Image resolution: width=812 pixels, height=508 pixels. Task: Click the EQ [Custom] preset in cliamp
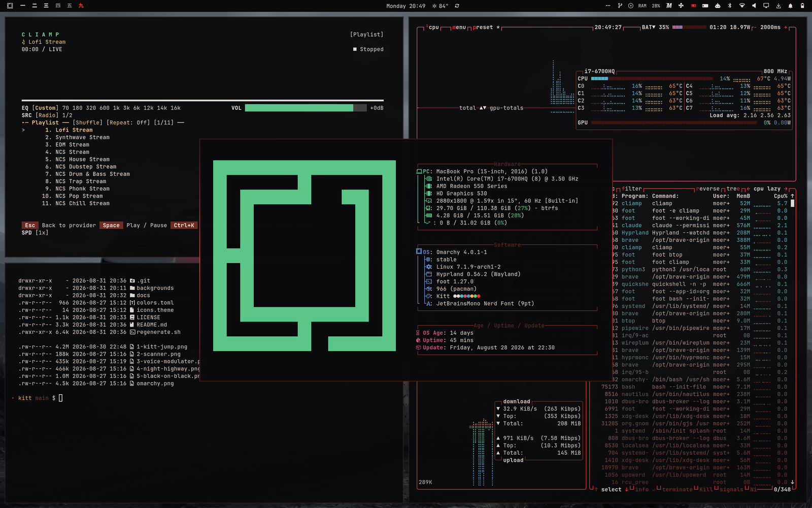[x=40, y=108]
